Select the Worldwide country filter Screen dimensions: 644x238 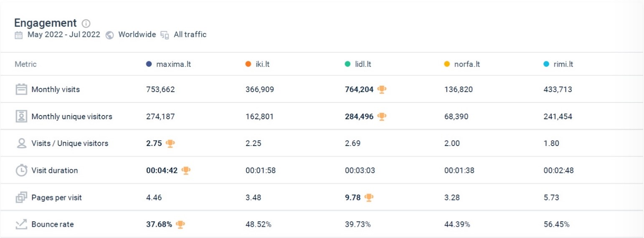click(x=137, y=35)
